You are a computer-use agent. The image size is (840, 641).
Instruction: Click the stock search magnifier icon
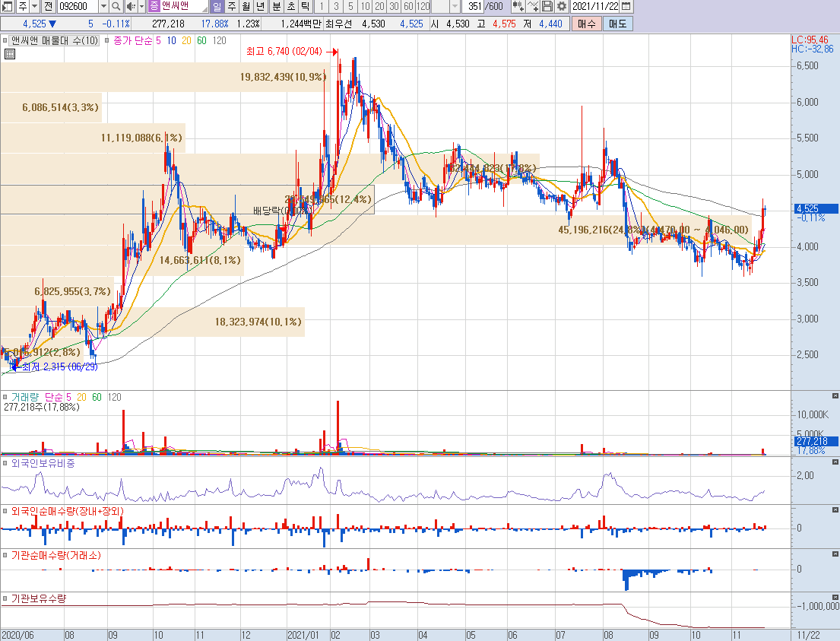pyautogui.click(x=116, y=6)
